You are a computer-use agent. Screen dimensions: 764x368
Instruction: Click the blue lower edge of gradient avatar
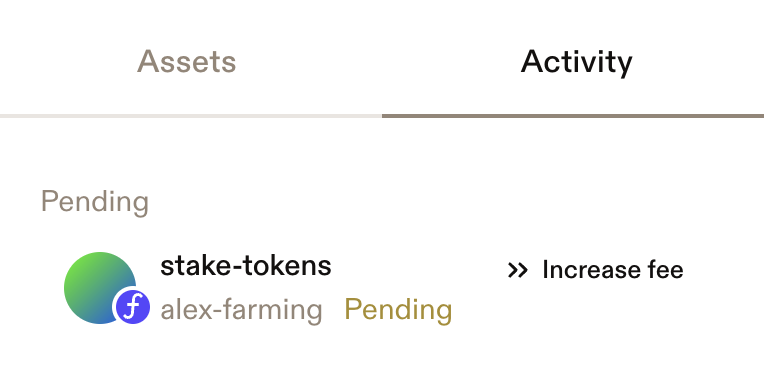[x=100, y=319]
